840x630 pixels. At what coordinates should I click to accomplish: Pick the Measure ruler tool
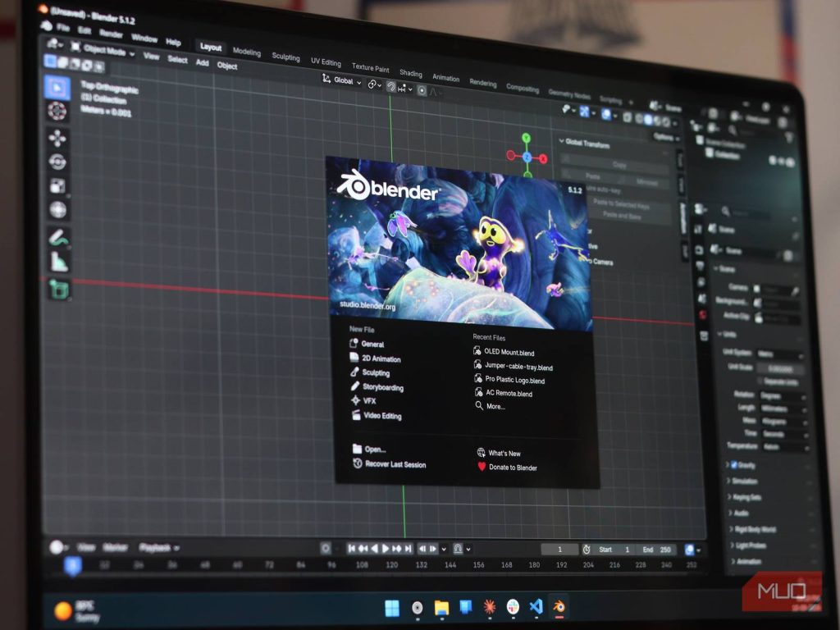tap(59, 262)
